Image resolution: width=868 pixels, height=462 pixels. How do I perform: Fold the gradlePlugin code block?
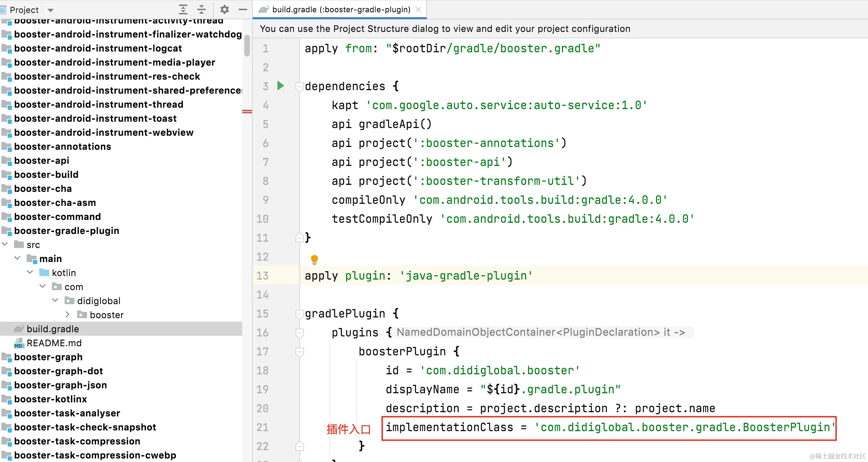coord(299,314)
